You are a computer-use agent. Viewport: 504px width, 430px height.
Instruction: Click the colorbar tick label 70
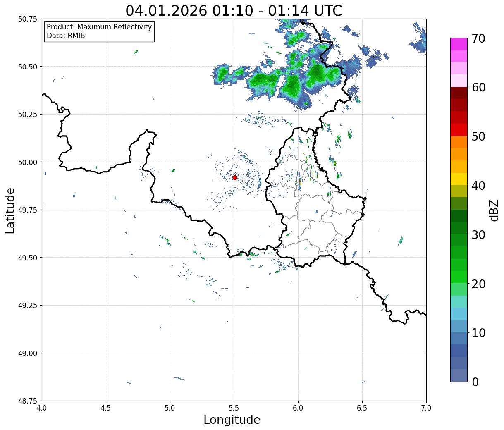point(478,38)
